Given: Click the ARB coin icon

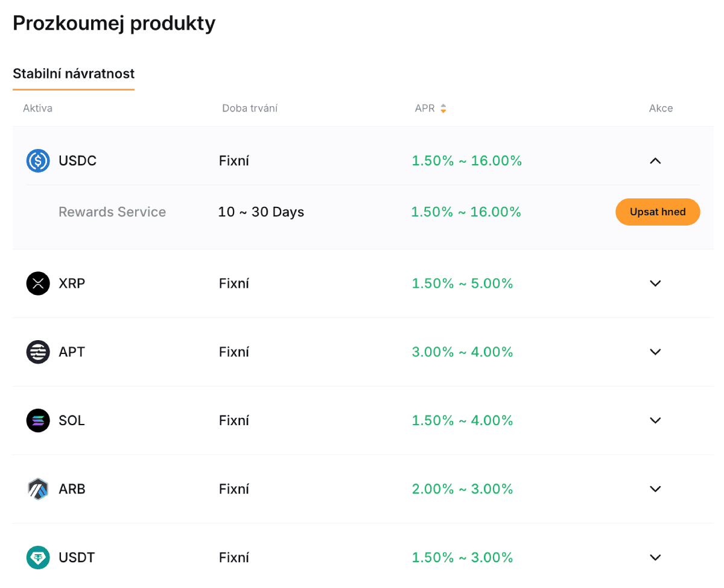Looking at the screenshot, I should [x=38, y=488].
